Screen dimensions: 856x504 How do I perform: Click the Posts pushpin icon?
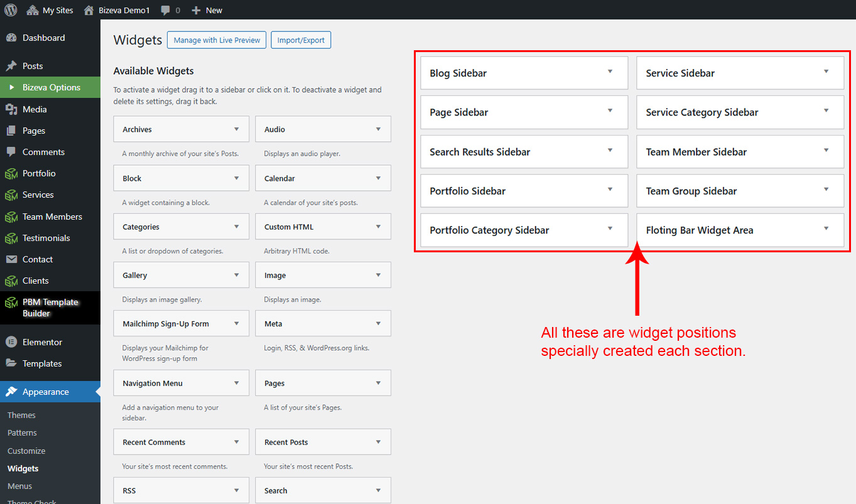[11, 66]
